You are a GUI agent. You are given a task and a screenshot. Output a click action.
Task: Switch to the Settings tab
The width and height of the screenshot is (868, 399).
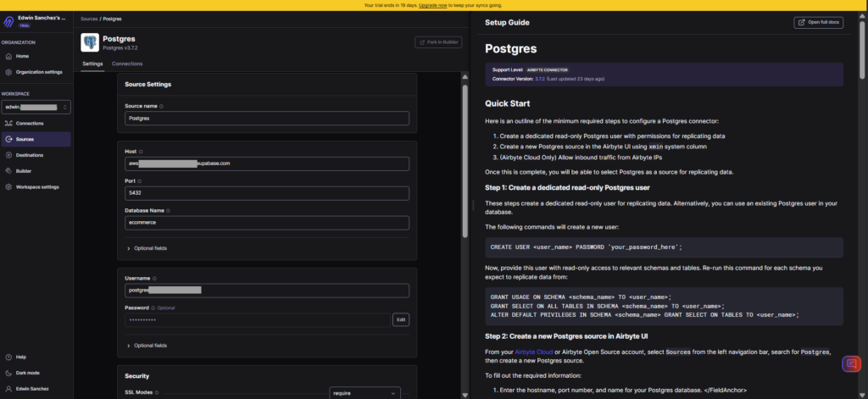point(92,64)
